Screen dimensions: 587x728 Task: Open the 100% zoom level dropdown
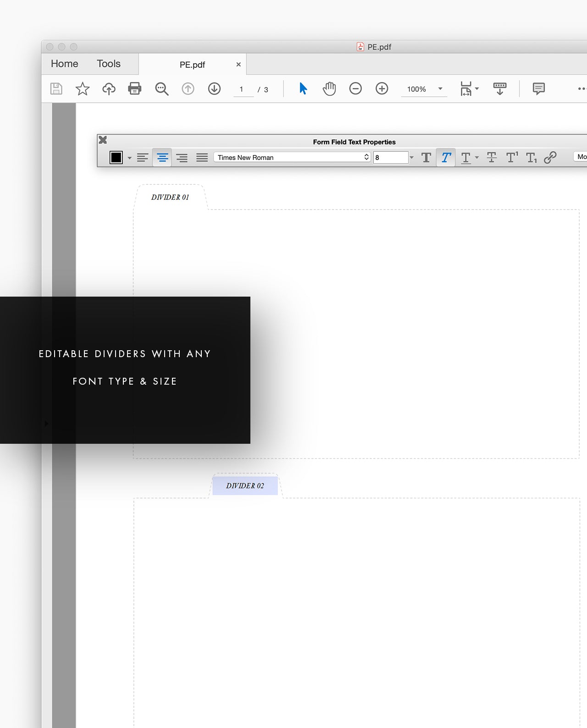click(440, 89)
